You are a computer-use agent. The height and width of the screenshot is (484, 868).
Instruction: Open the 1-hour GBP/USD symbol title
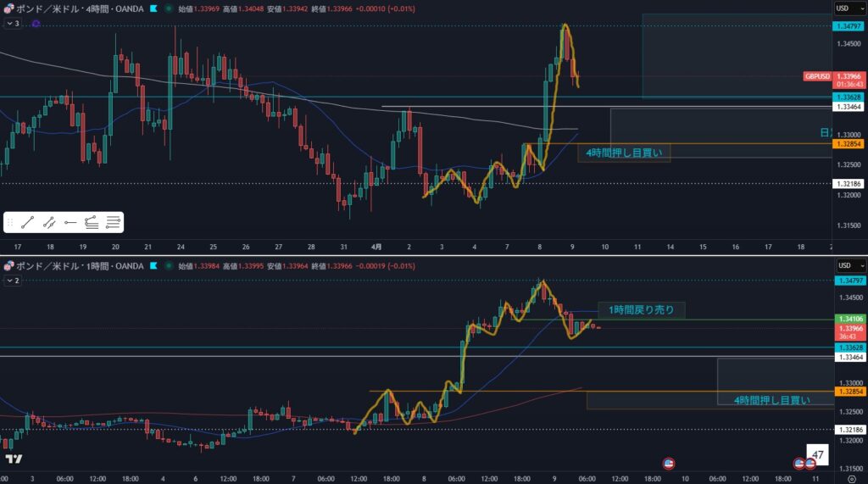coord(75,265)
